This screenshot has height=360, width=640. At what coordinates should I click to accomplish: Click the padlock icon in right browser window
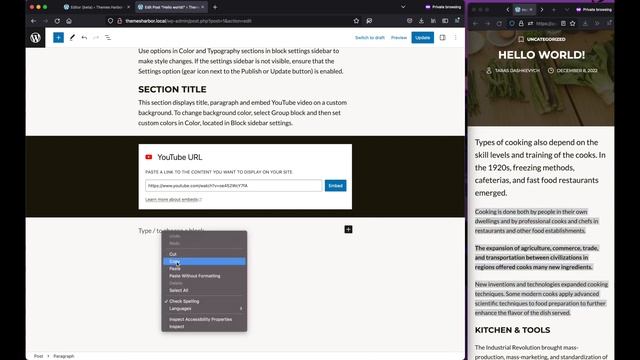tap(521, 24)
